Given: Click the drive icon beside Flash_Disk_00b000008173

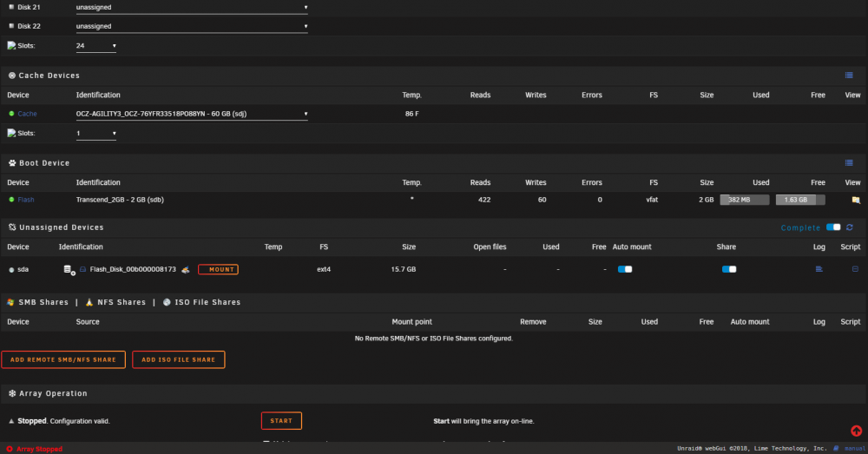Looking at the screenshot, I should coord(82,269).
